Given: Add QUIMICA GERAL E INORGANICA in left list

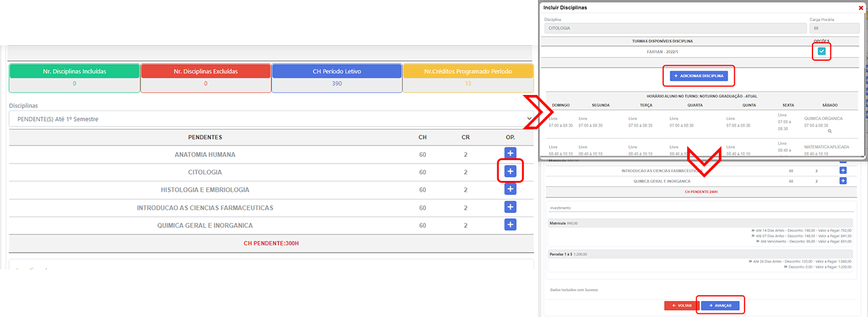Looking at the screenshot, I should click(510, 225).
